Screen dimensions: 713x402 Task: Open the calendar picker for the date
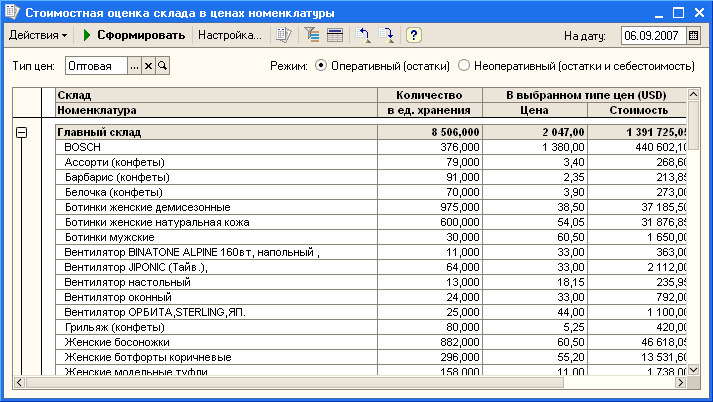pyautogui.click(x=694, y=36)
